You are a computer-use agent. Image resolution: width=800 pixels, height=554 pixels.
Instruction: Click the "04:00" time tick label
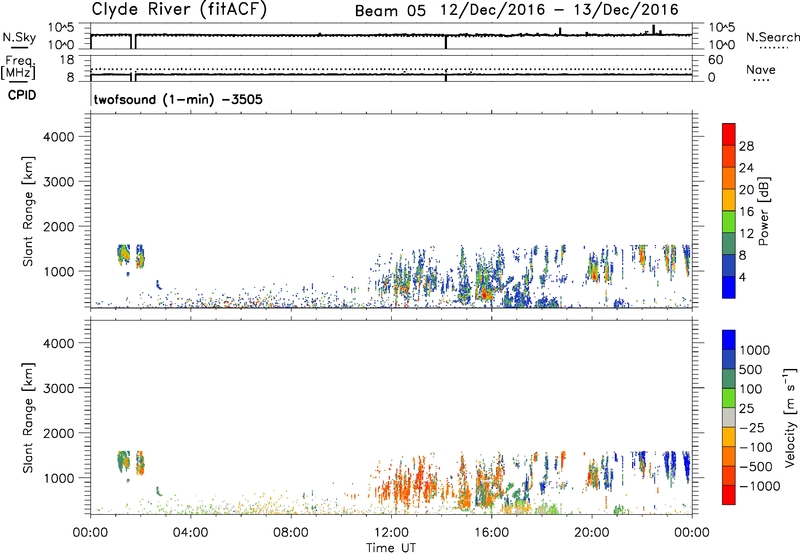[190, 533]
